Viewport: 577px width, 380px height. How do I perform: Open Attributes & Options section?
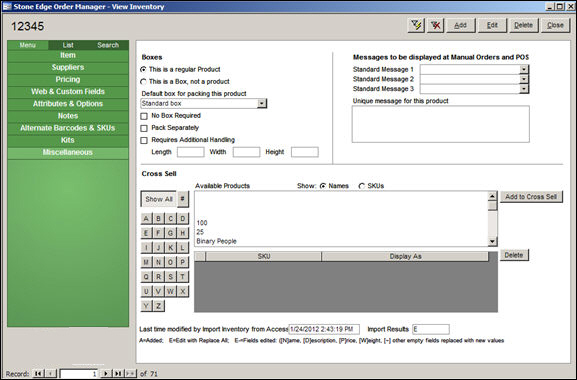point(68,104)
